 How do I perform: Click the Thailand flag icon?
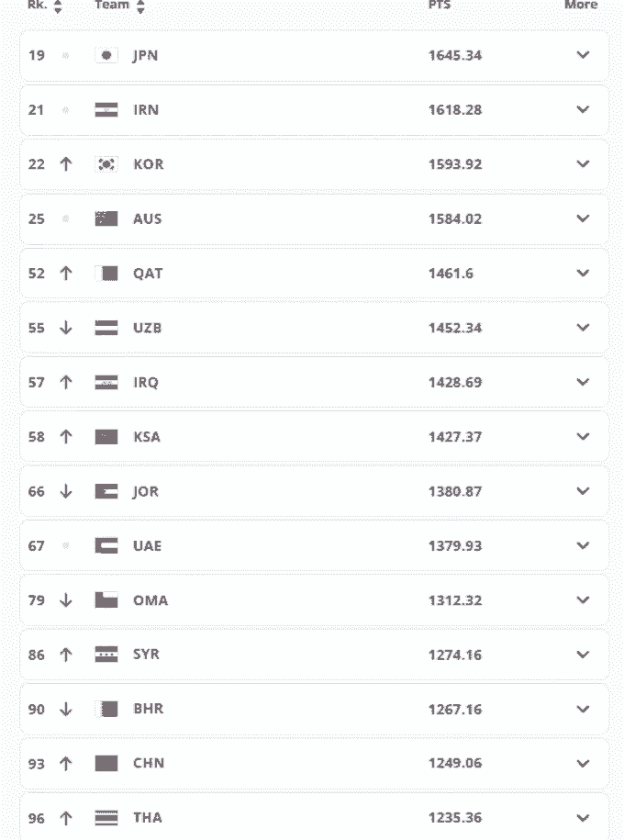[106, 818]
